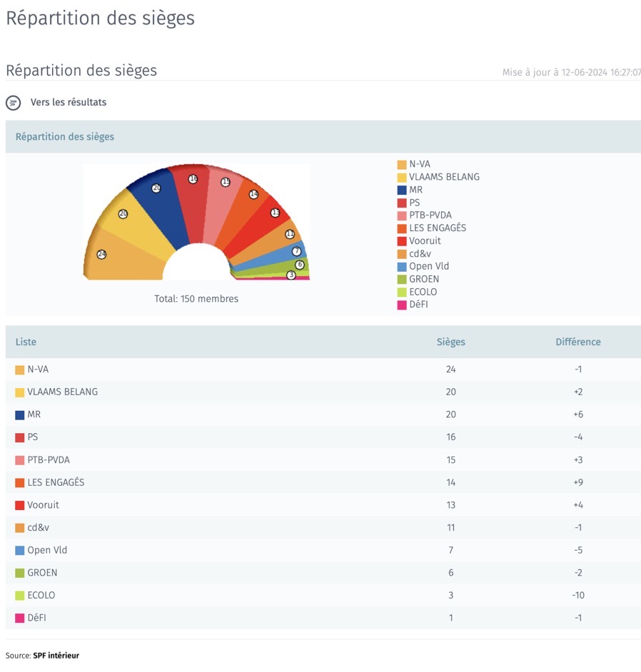Screen dimensions: 641x672
Task: Click the DéFI legend color swatch
Action: [402, 305]
